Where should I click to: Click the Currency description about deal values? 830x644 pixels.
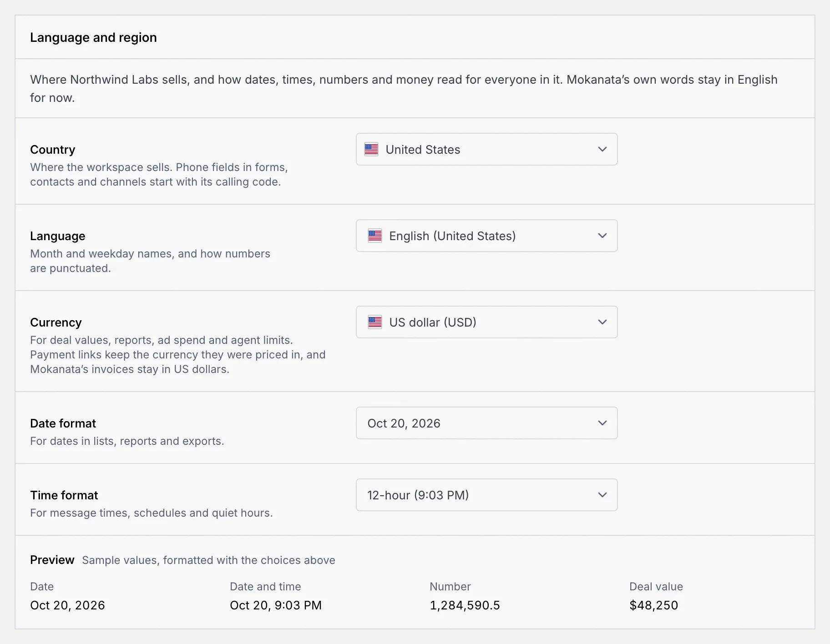(x=178, y=355)
